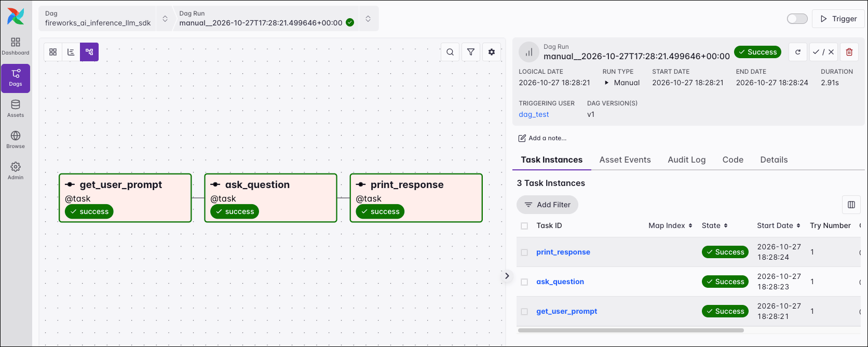
Task: Open the dag_test triggering user link
Action: click(x=534, y=114)
